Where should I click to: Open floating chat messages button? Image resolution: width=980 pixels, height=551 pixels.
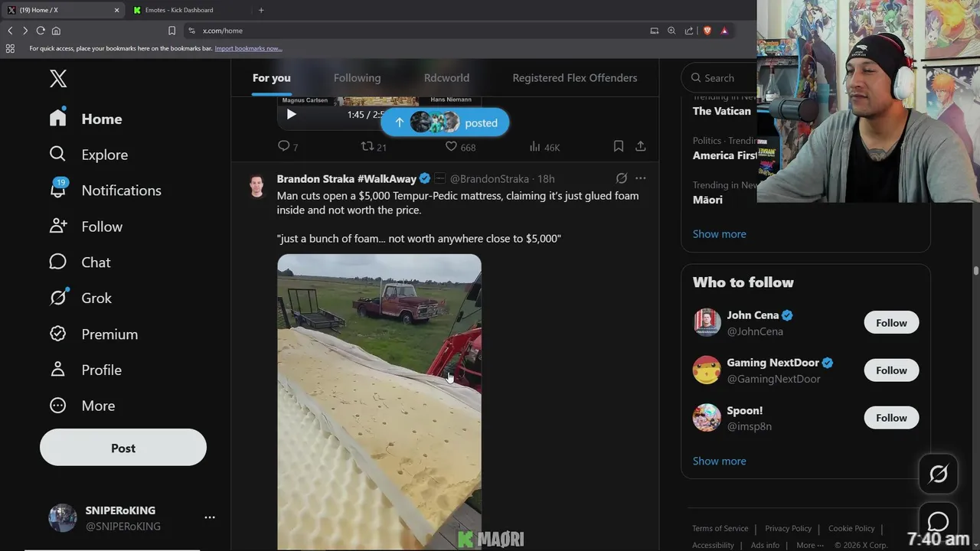tap(939, 522)
